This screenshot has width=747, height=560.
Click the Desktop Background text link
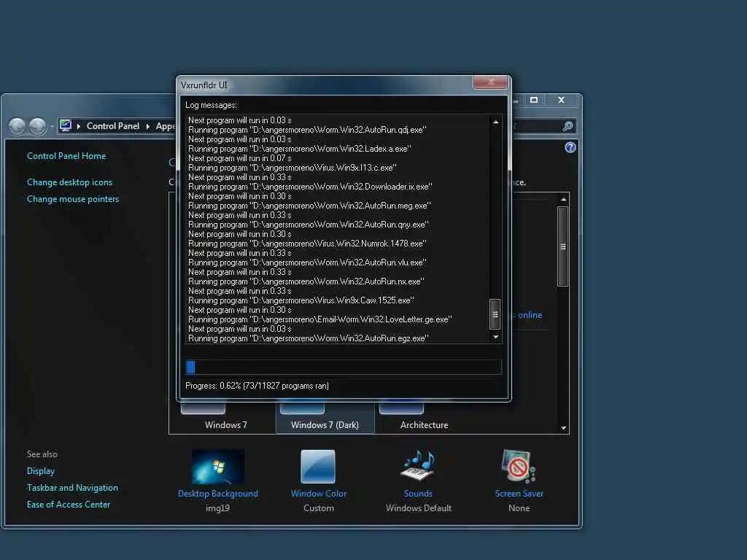coord(217,494)
